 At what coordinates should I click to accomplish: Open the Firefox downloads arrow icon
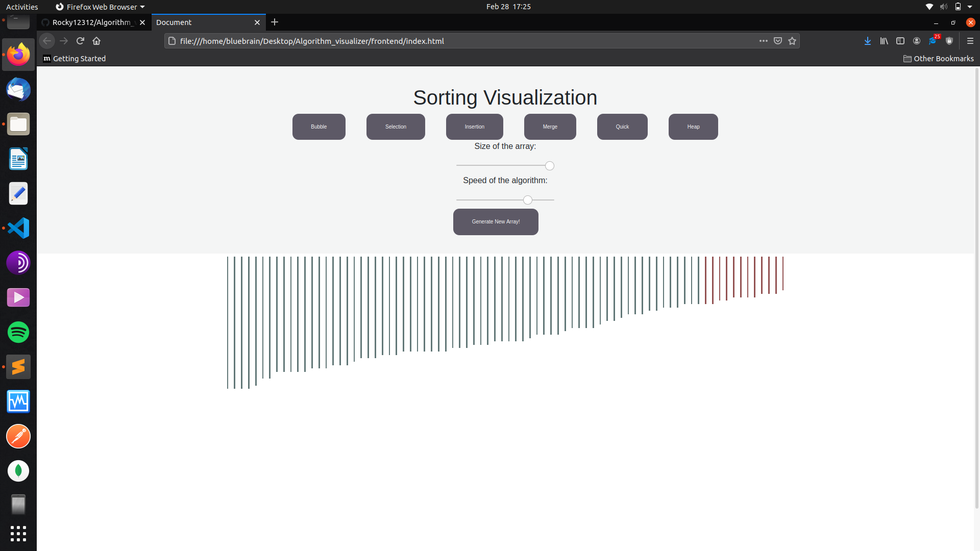[x=868, y=41]
